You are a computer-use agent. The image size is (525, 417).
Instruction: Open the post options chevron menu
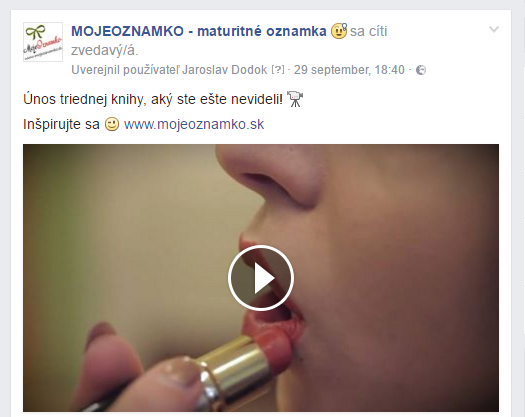pos(494,29)
